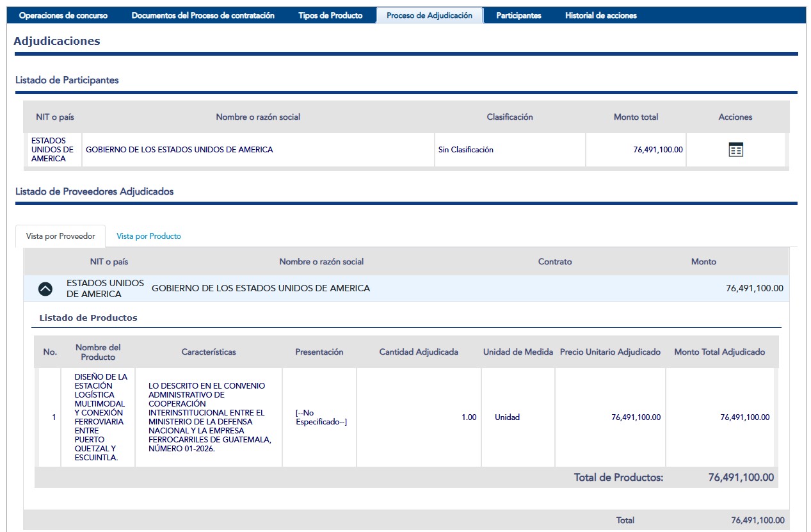Switch to Vista por Producto view
Viewport: 811px width, 532px height.
(x=149, y=236)
